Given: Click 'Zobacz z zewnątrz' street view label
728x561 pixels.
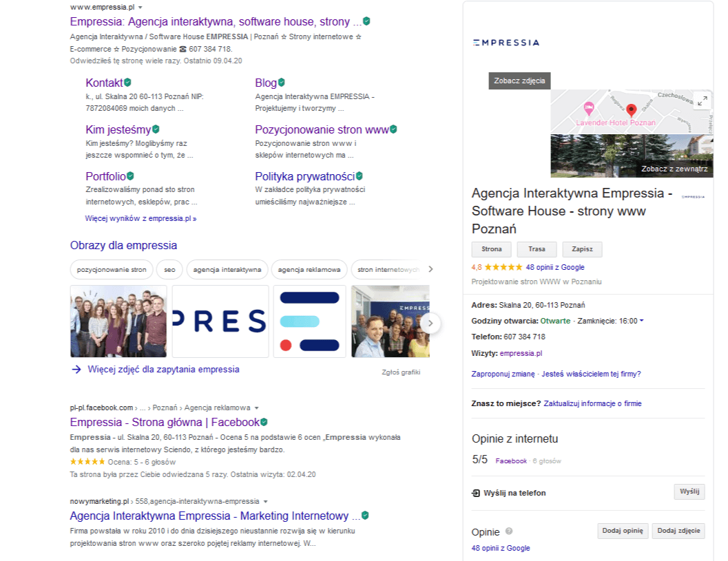Looking at the screenshot, I should 674,169.
